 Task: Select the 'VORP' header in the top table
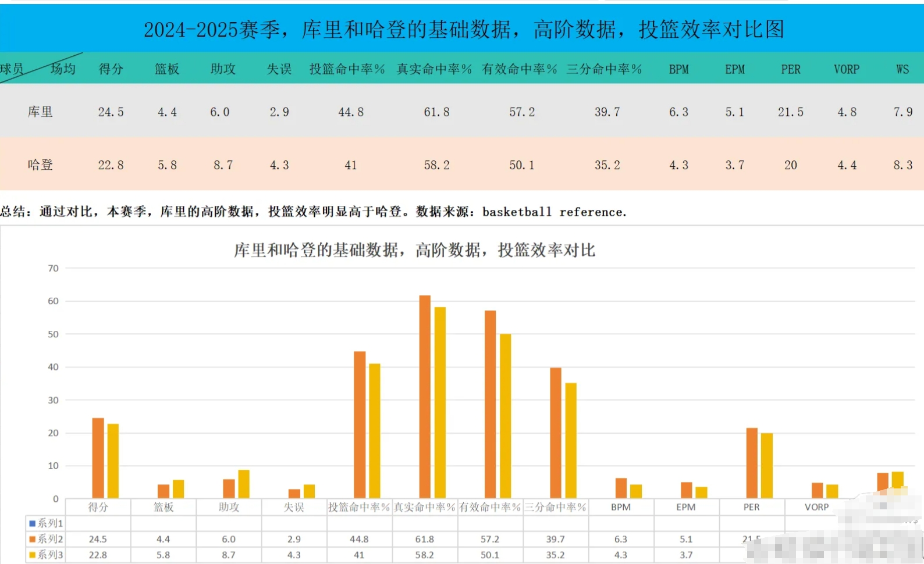[847, 69]
